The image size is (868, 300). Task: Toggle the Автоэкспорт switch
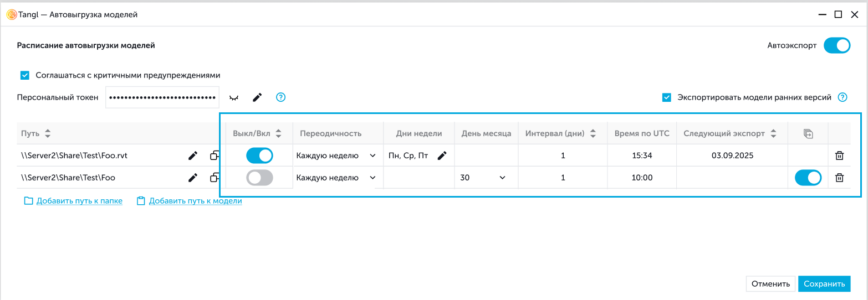(x=836, y=45)
